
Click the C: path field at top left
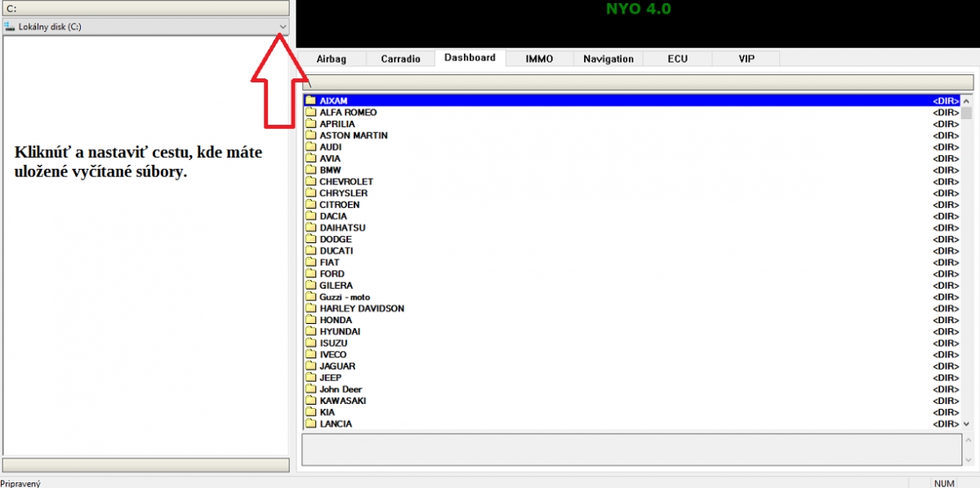coord(145,8)
